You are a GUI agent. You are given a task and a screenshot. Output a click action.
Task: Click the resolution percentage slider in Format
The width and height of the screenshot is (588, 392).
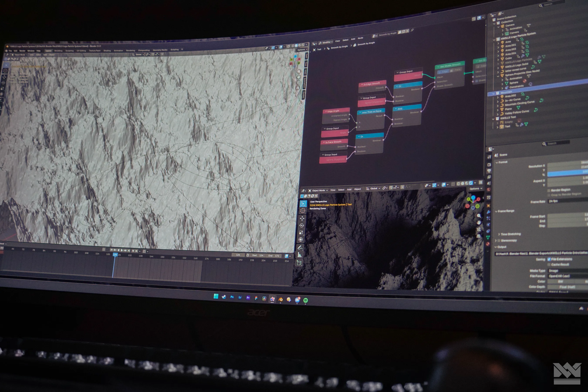568,173
